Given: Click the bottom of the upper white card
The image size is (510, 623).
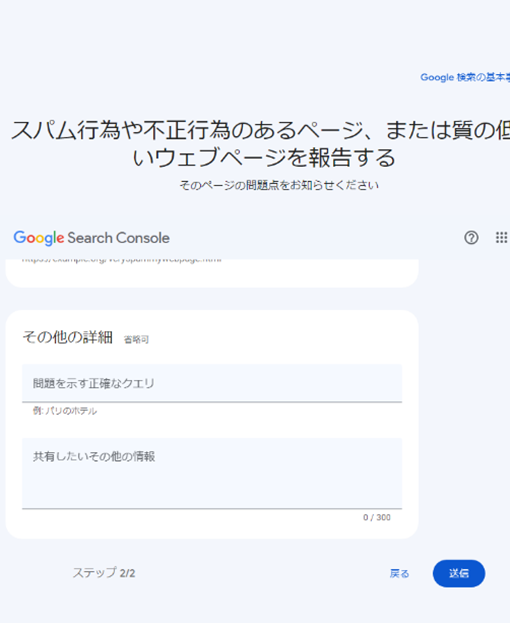Looking at the screenshot, I should pos(212,278).
